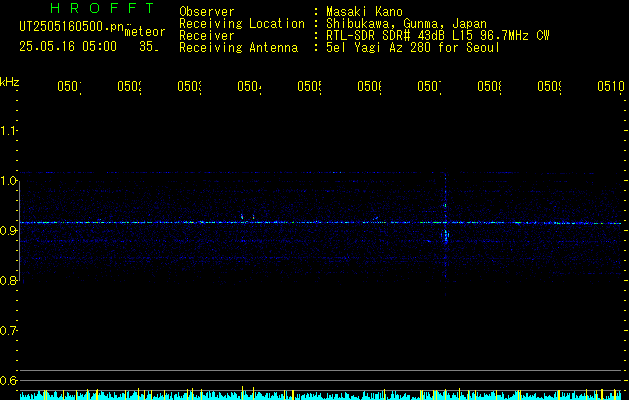Click the 0510 time axis label
The width and height of the screenshot is (629, 400).
(x=611, y=86)
